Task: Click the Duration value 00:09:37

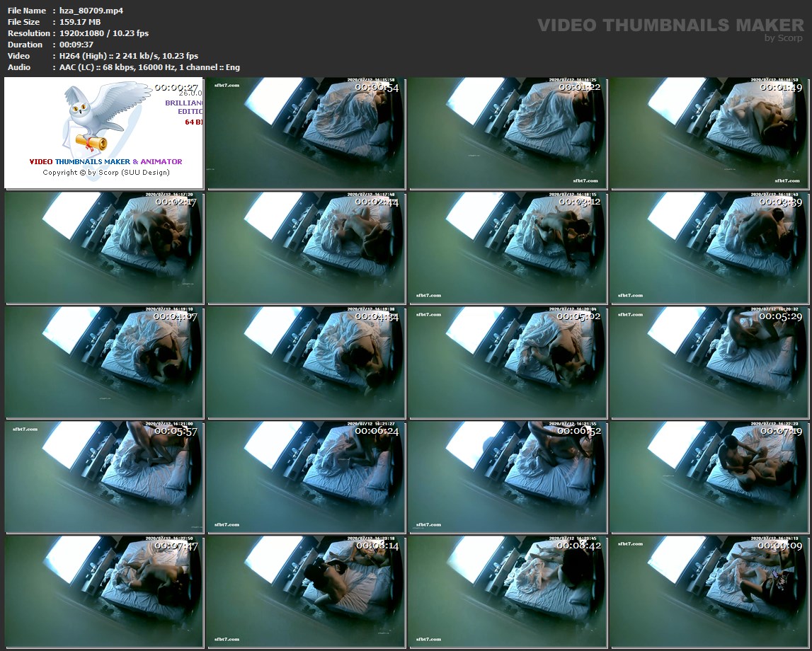Action: 76,45
